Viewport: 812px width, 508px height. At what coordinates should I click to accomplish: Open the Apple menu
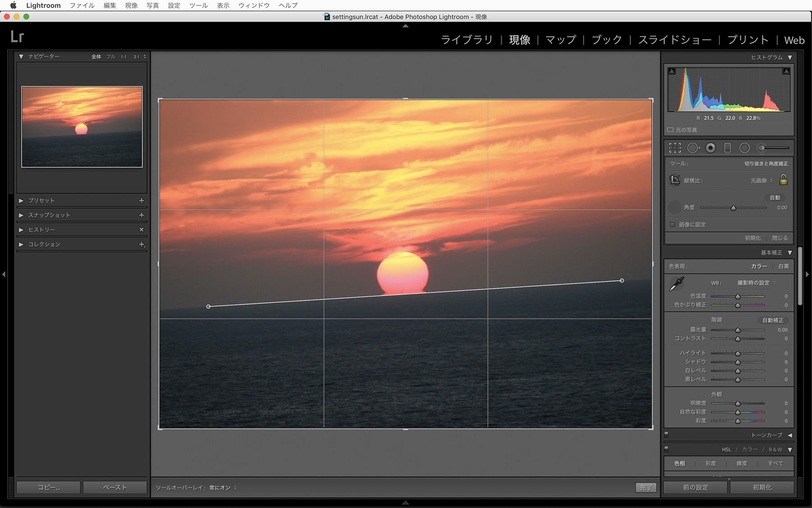[x=13, y=5]
